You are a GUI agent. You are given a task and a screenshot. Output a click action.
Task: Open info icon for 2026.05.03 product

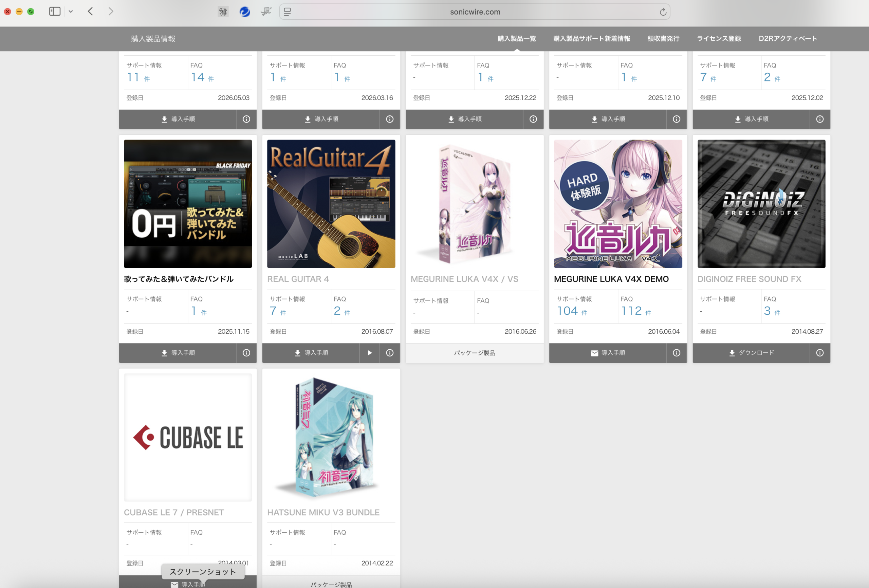click(246, 119)
